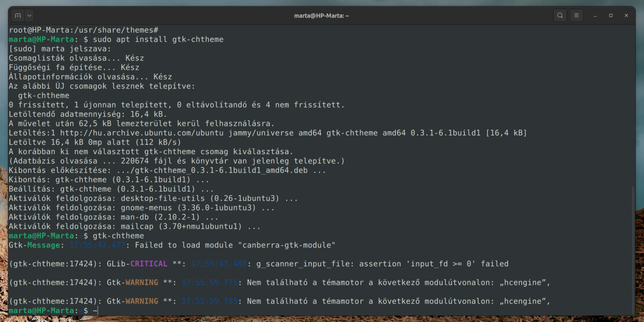Open the hamburger main menu

577,16
